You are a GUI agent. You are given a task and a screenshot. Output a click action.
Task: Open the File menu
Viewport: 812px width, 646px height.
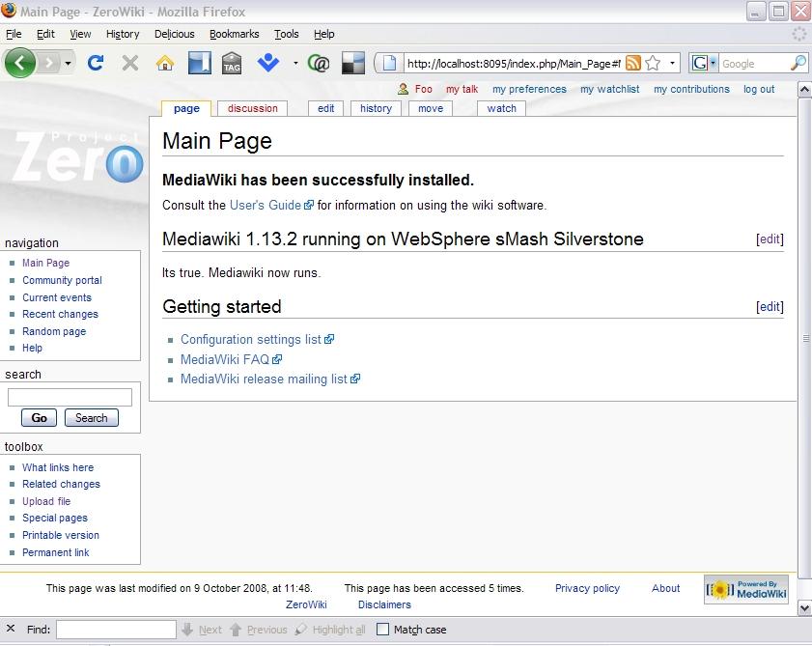pos(14,34)
